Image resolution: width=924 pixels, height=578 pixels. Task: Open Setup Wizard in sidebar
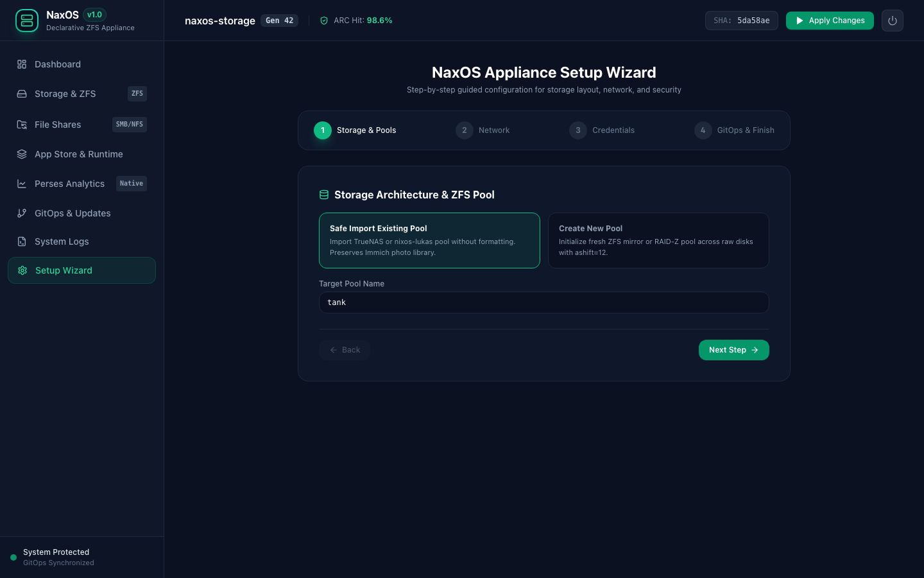tap(81, 270)
